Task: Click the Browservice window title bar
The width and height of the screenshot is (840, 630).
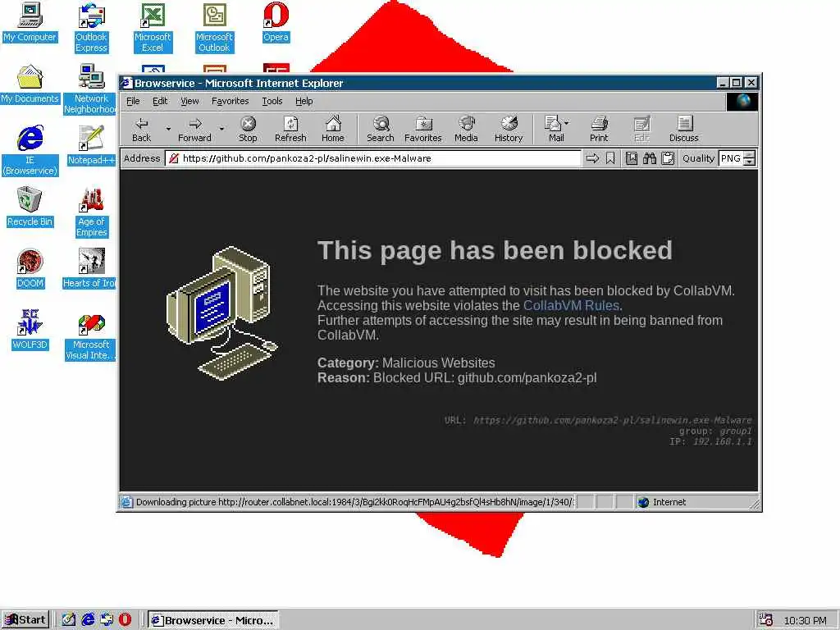Action: (x=418, y=83)
